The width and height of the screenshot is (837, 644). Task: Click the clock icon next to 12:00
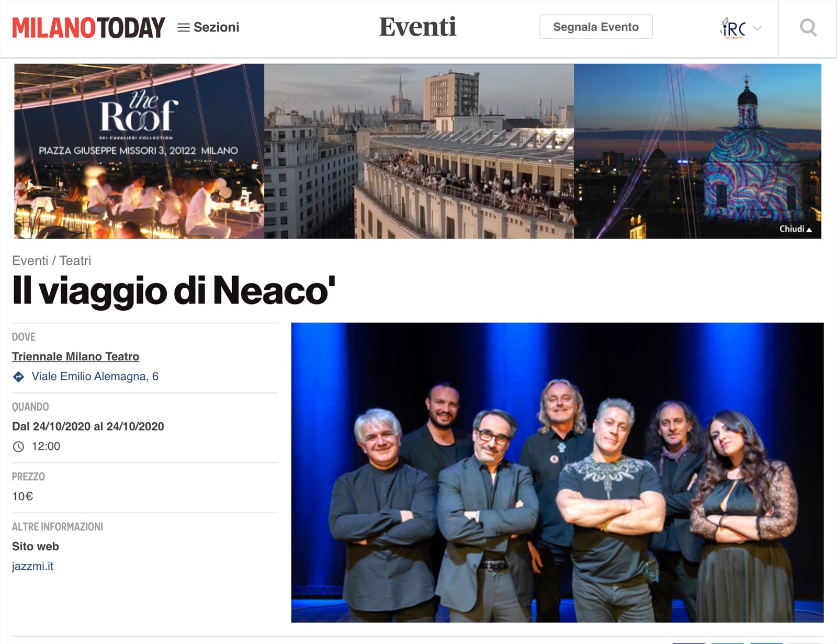coord(18,447)
